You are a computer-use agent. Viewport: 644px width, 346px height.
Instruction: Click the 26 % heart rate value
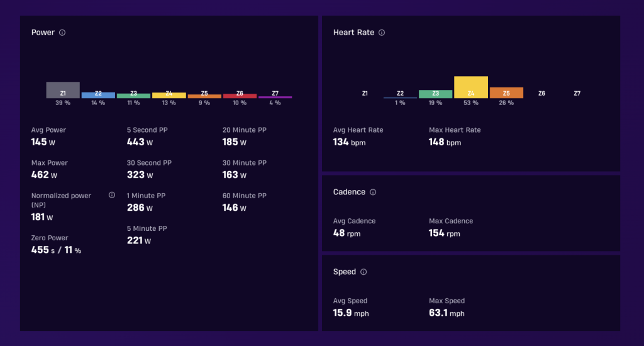(x=506, y=103)
